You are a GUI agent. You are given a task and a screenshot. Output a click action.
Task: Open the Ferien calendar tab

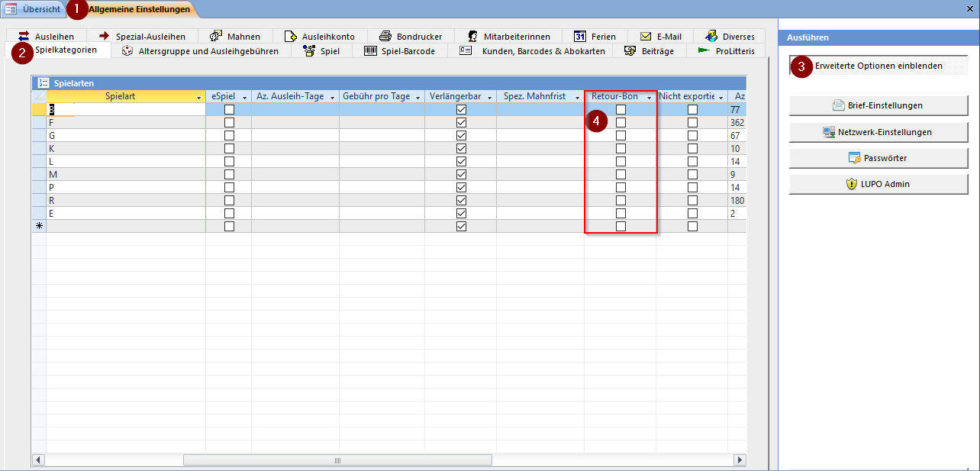(x=595, y=36)
